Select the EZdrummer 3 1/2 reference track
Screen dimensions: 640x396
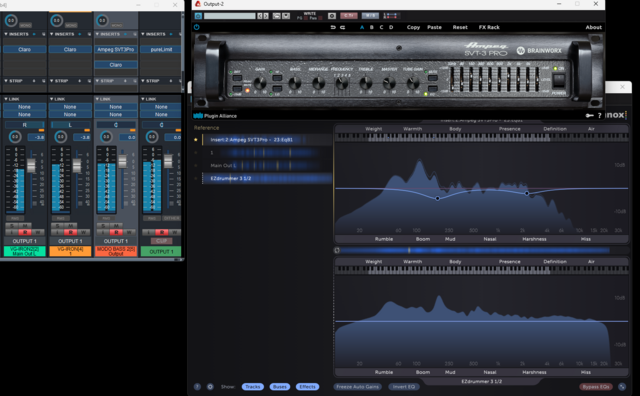(267, 178)
